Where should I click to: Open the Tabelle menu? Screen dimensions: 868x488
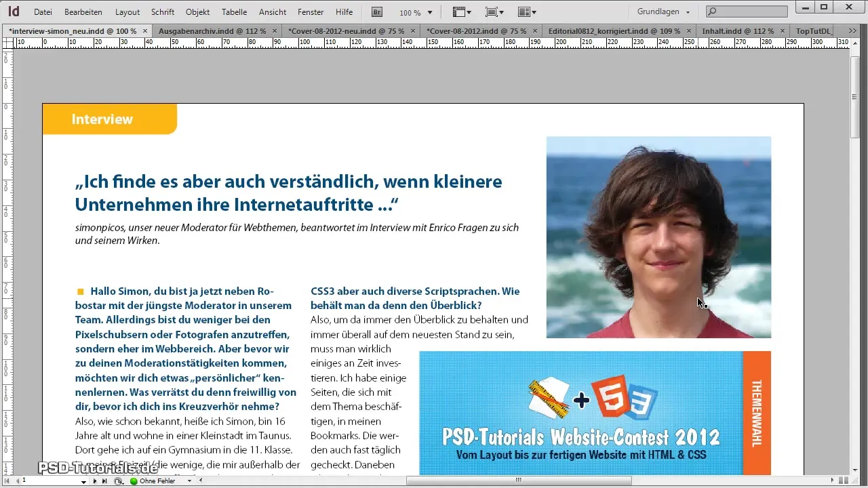coord(234,12)
